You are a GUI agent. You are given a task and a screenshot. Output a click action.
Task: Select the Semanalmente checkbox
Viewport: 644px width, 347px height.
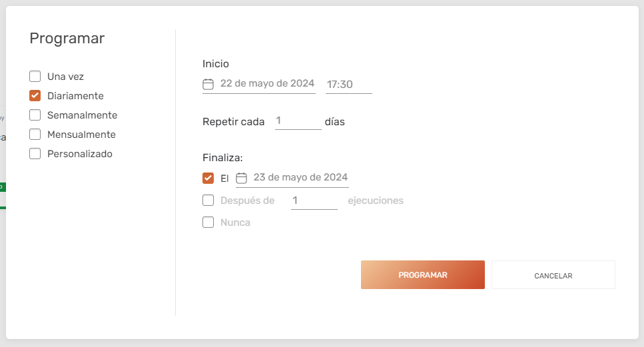(x=35, y=115)
